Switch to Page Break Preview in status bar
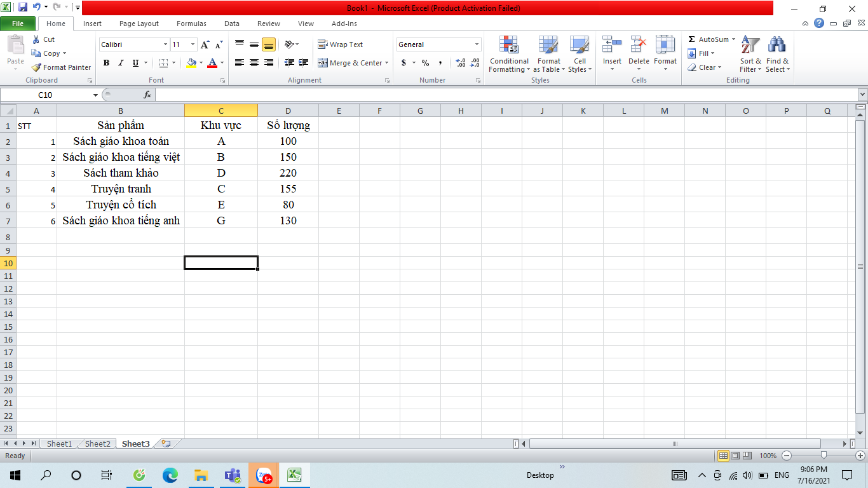Image resolution: width=868 pixels, height=488 pixels. point(747,456)
